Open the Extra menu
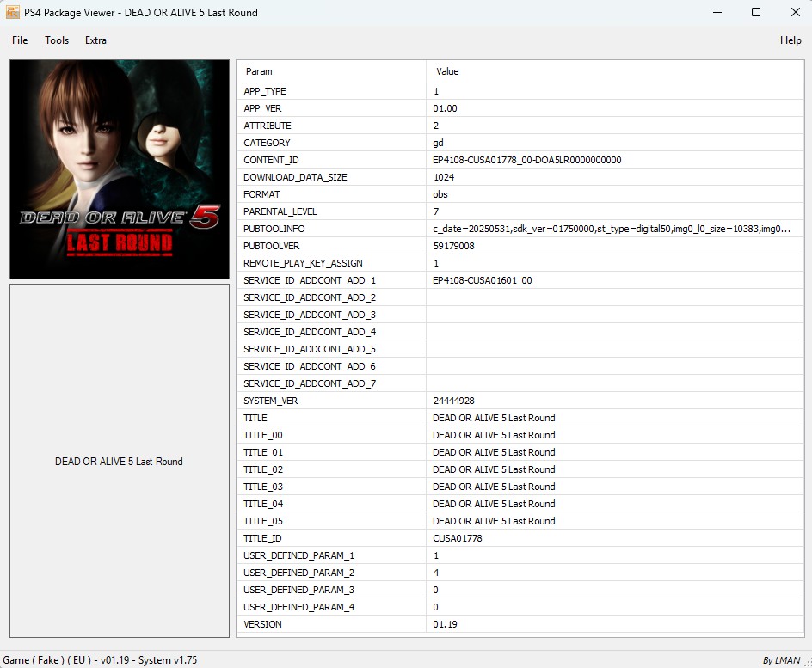This screenshot has width=812, height=668. (95, 40)
